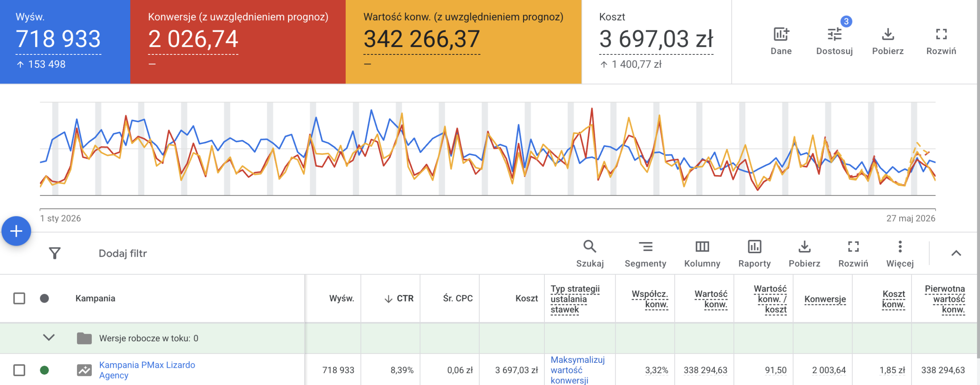Viewport: 980px width, 385px height.
Task: Click the 1,85 zł cost per conversion cell
Action: pos(892,370)
